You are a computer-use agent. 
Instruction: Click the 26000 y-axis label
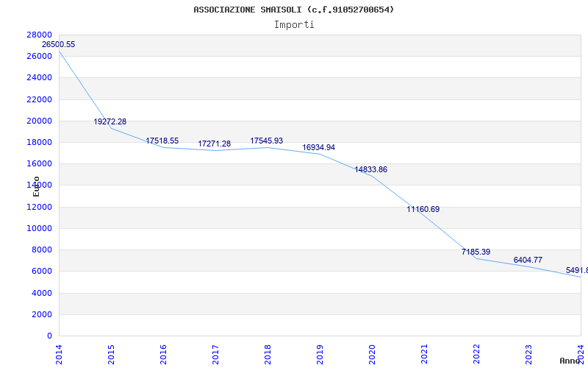(40, 57)
